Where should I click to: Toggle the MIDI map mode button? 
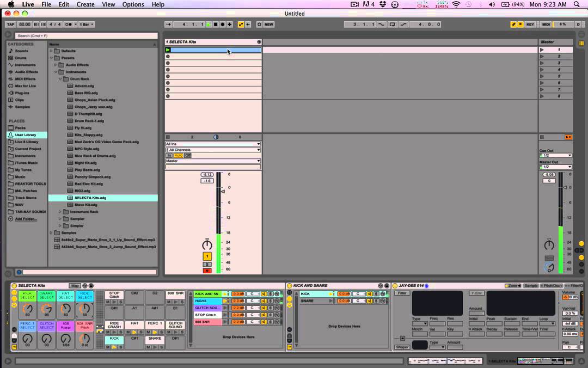point(546,24)
